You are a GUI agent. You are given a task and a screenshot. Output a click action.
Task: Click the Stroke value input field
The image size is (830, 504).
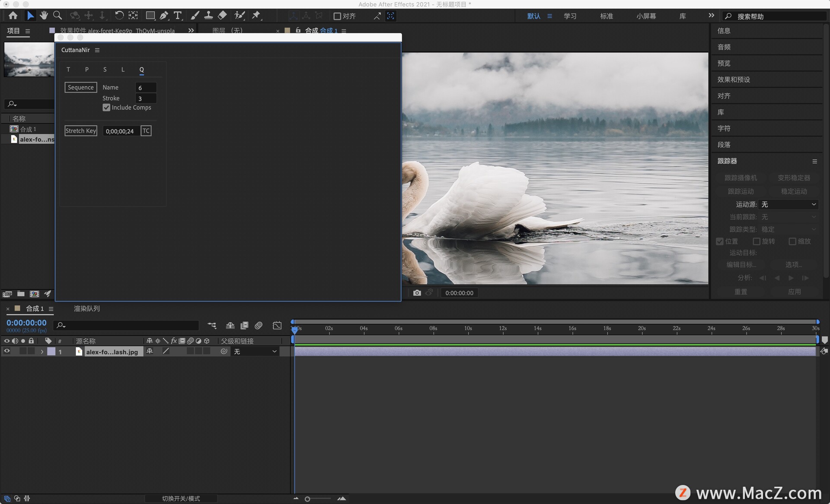(x=146, y=98)
